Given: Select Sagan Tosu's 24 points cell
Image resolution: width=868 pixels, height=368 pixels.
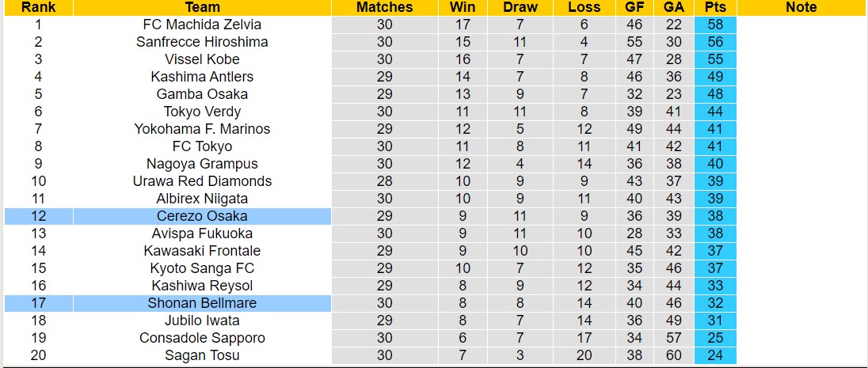Looking at the screenshot, I should tap(715, 355).
